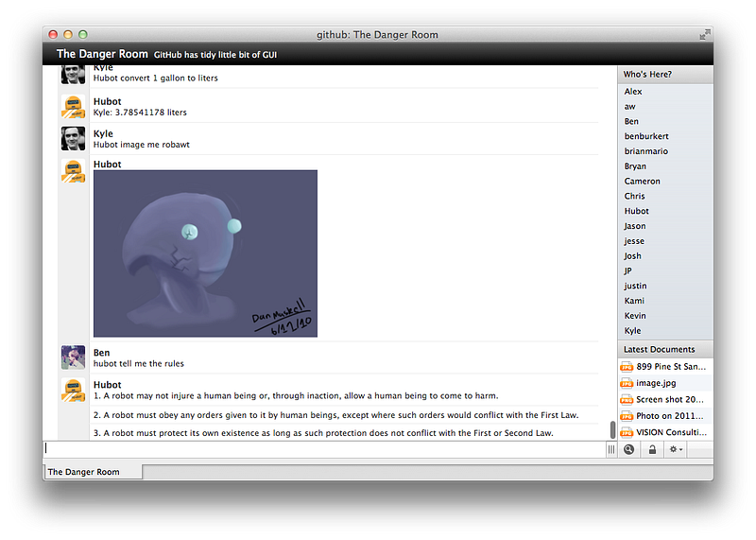
Task: Open the robot image posted by Hubot
Action: point(205,253)
